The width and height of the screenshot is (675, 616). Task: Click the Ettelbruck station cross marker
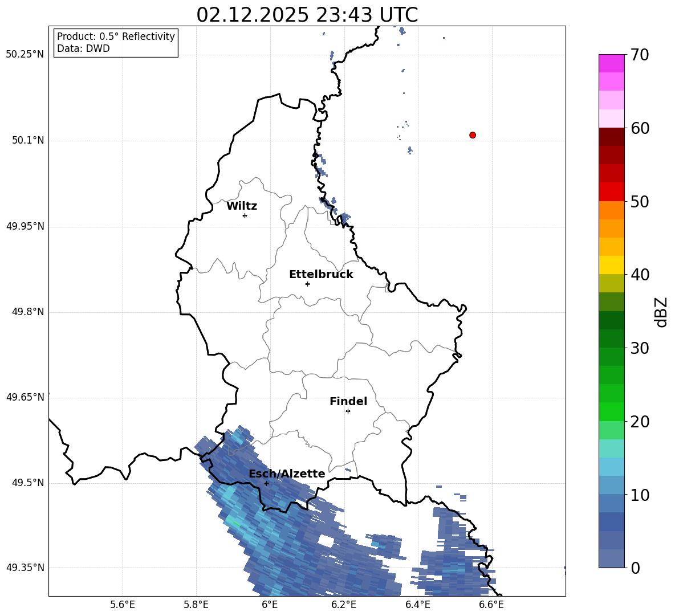(307, 284)
